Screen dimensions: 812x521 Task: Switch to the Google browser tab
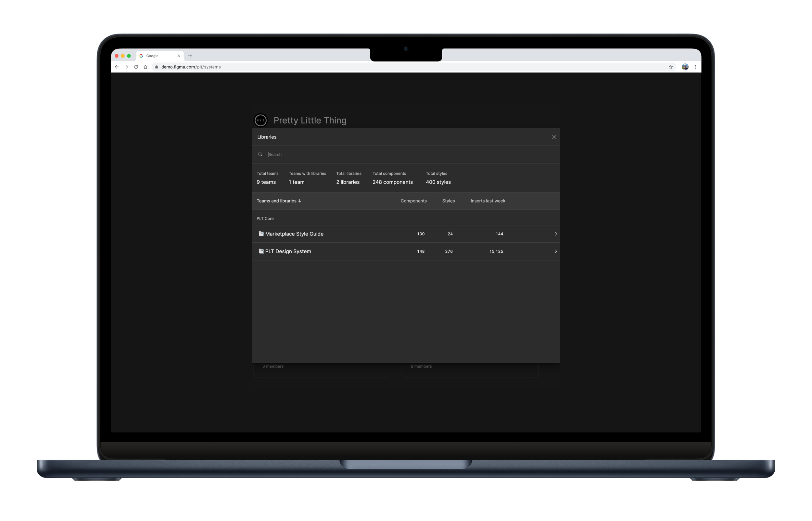(152, 56)
